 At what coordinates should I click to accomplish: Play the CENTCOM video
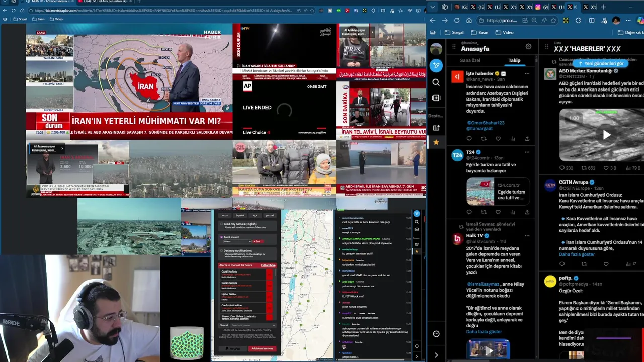click(x=607, y=135)
